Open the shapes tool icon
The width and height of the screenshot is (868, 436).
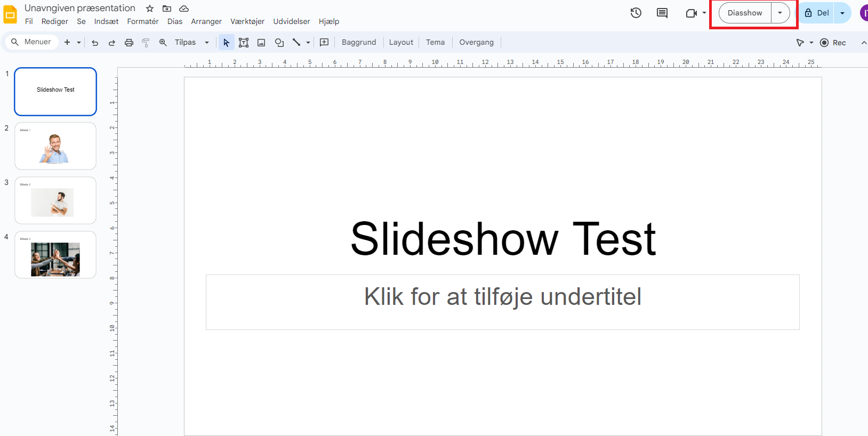tap(279, 43)
